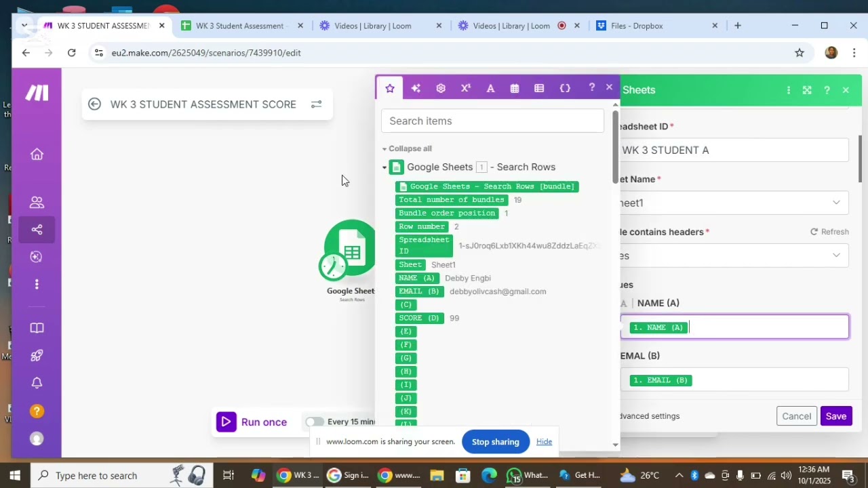Click the Search items field
This screenshot has height=488, width=868.
492,121
